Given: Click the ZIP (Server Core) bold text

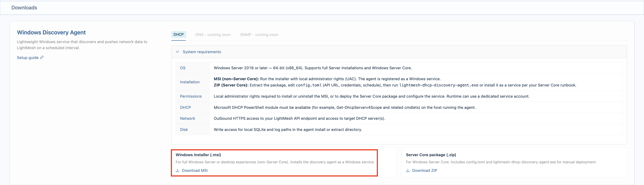Looking at the screenshot, I should pyautogui.click(x=231, y=85).
